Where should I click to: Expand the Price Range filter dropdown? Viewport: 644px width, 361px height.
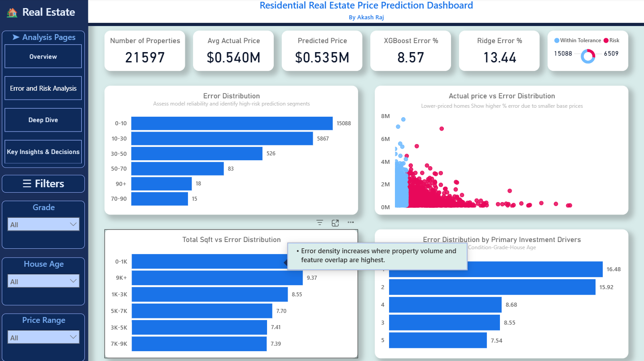pos(44,338)
